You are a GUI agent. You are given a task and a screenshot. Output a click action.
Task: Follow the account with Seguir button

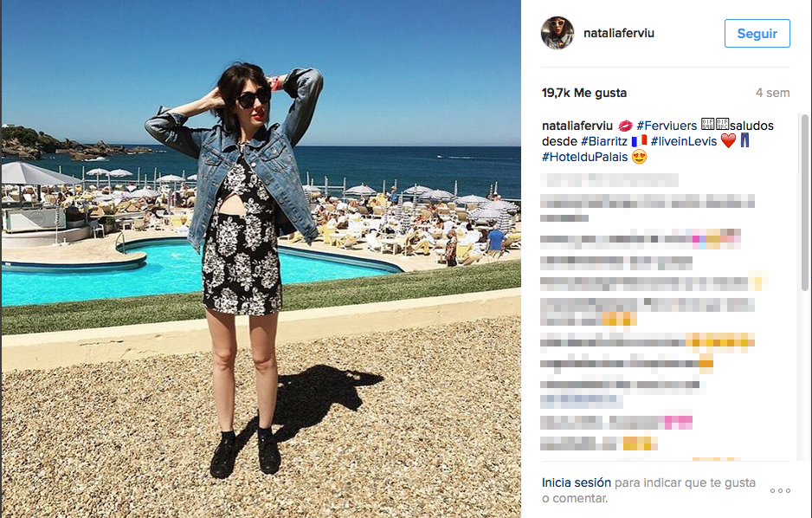point(757,34)
